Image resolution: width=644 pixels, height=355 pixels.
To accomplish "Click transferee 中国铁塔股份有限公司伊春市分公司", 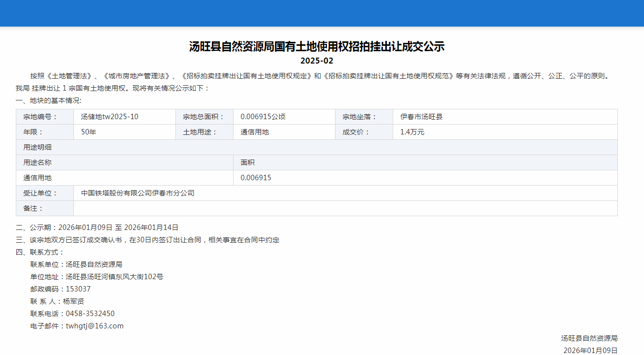I will click(x=137, y=193).
